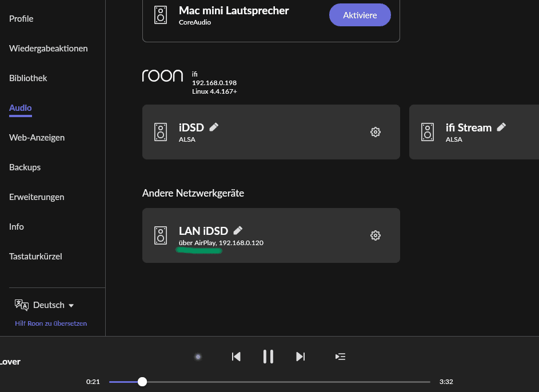Viewport: 539px width, 392px height.
Task: Select the LAN iDSD device title
Action: [203, 231]
